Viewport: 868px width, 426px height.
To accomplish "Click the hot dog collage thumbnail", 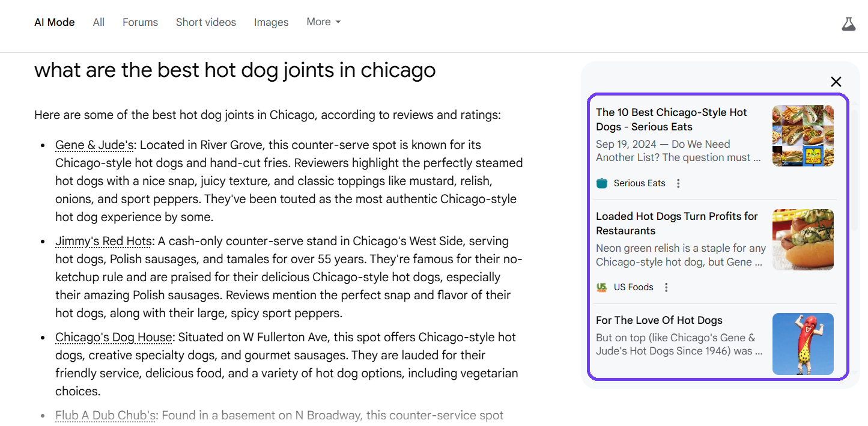I will tap(803, 136).
